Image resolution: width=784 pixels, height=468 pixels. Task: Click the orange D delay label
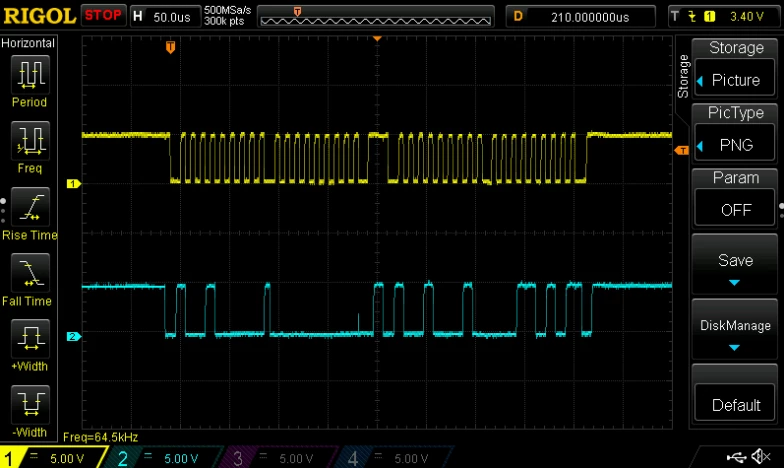point(518,16)
